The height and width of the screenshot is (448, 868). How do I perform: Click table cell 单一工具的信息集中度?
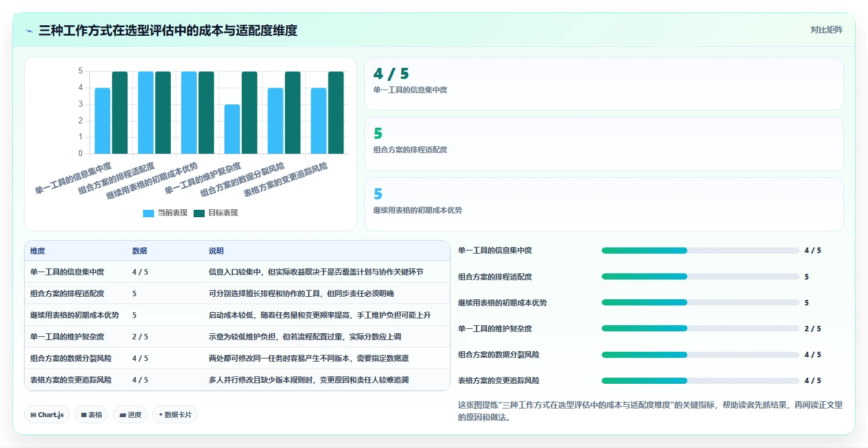[x=67, y=272]
